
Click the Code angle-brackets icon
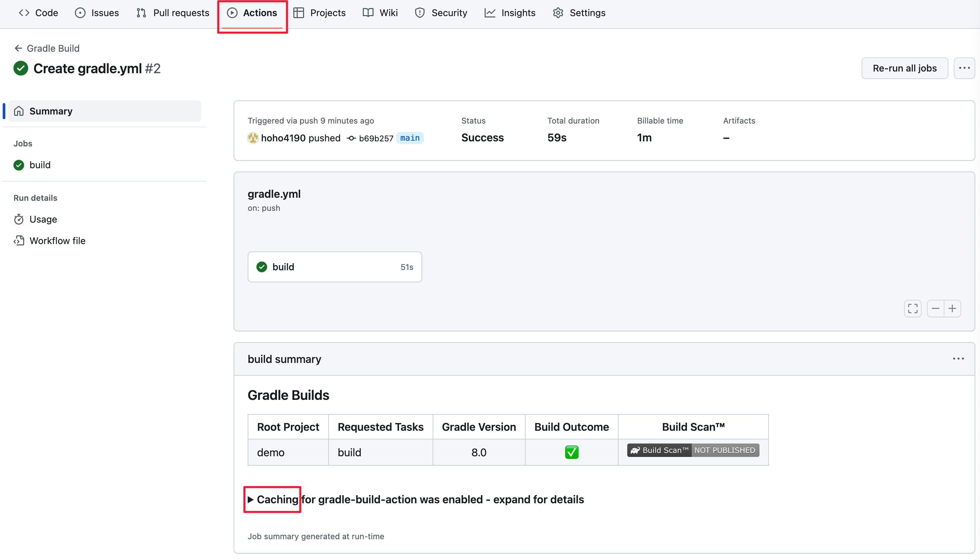(x=24, y=13)
